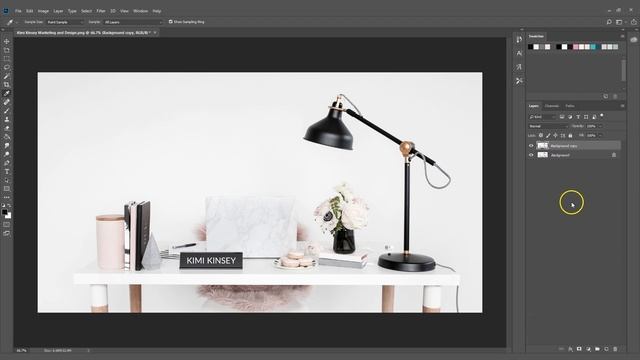Toggle lock transparent pixels
The image size is (640, 360).
coord(541,136)
